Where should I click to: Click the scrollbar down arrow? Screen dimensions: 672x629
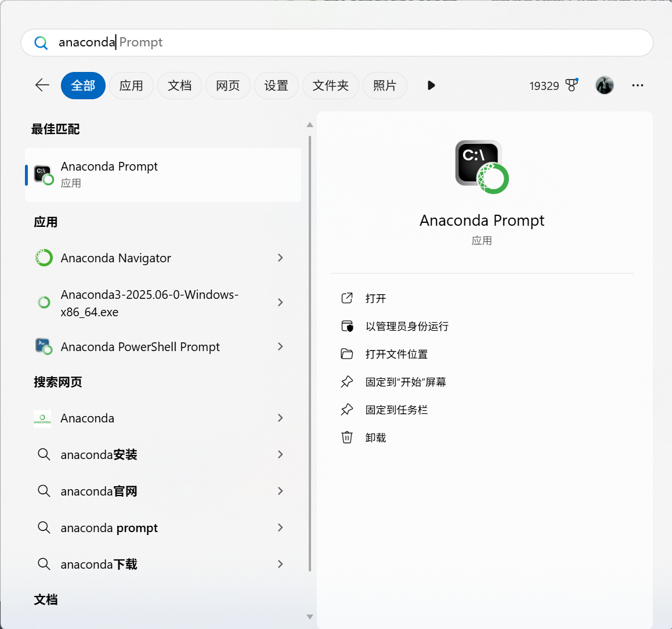(x=309, y=617)
